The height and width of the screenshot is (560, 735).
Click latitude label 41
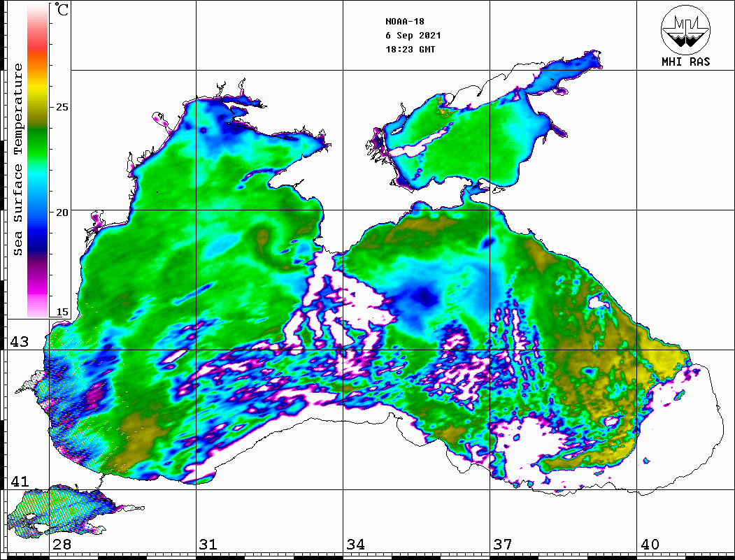[19, 482]
